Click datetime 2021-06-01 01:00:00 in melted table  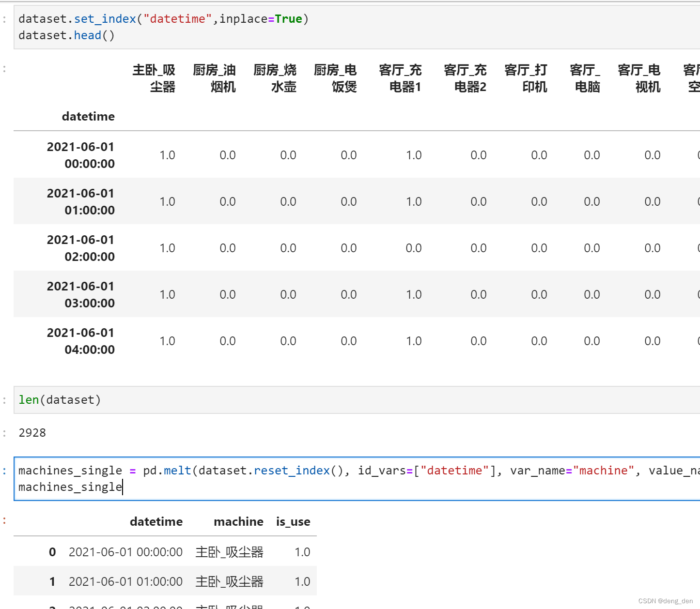[125, 581]
